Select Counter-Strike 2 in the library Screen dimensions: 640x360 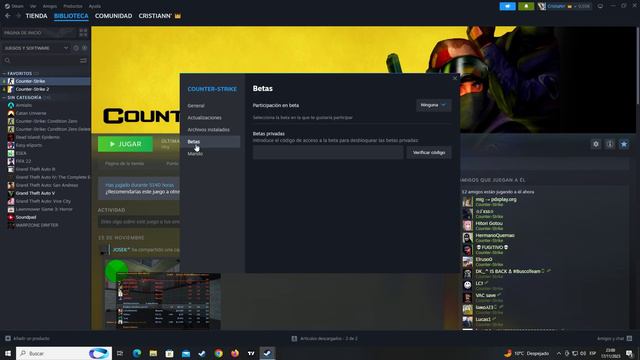coord(32,89)
